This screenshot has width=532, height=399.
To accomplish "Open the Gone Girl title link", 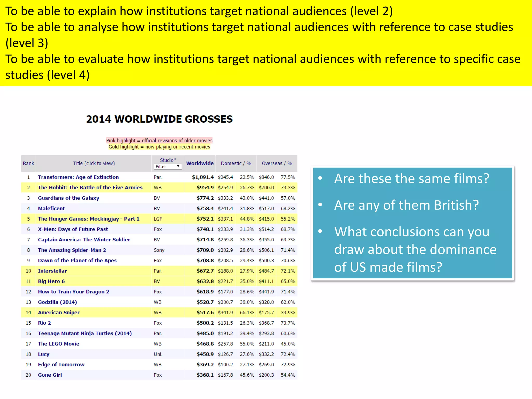I will [x=50, y=375].
